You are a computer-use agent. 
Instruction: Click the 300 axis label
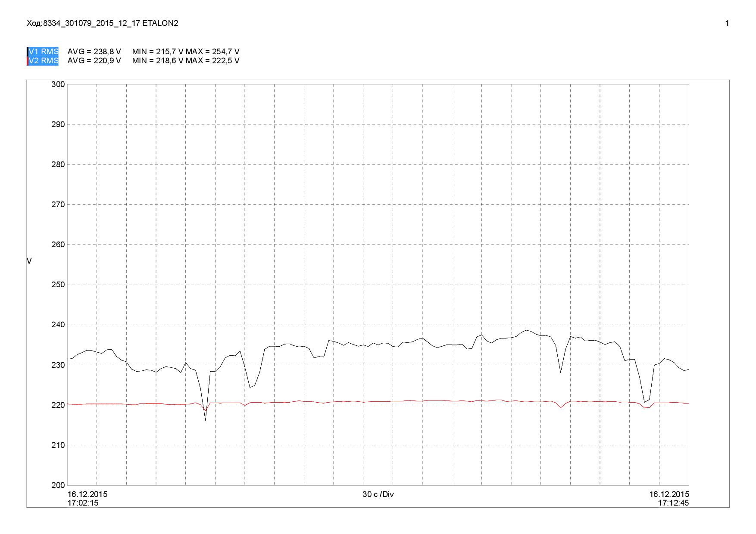coord(59,84)
